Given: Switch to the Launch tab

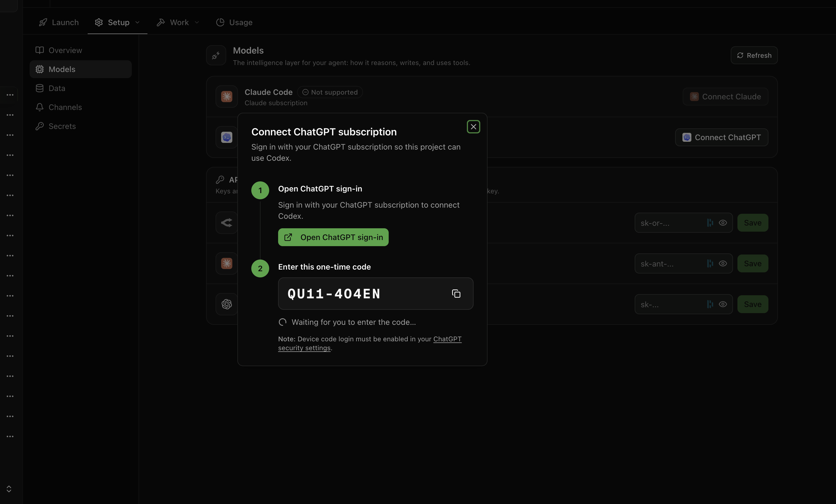Looking at the screenshot, I should pyautogui.click(x=59, y=22).
